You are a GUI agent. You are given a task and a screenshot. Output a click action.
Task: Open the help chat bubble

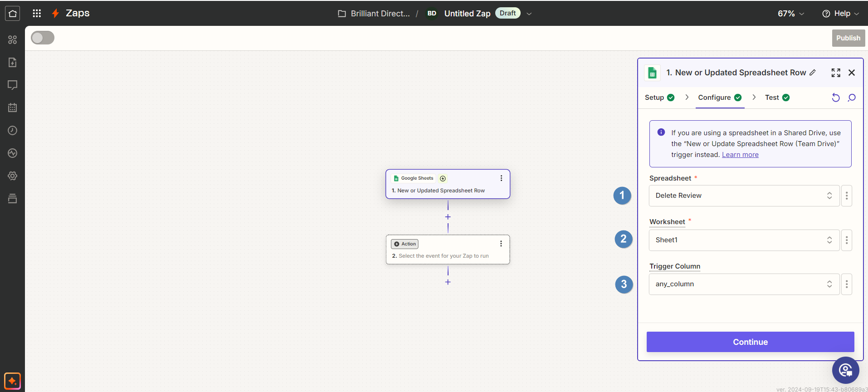846,370
